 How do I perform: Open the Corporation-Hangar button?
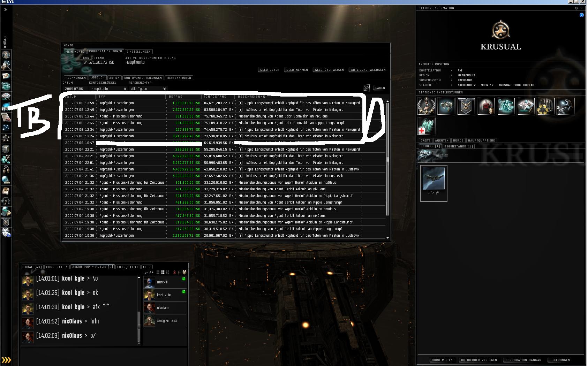(523, 360)
